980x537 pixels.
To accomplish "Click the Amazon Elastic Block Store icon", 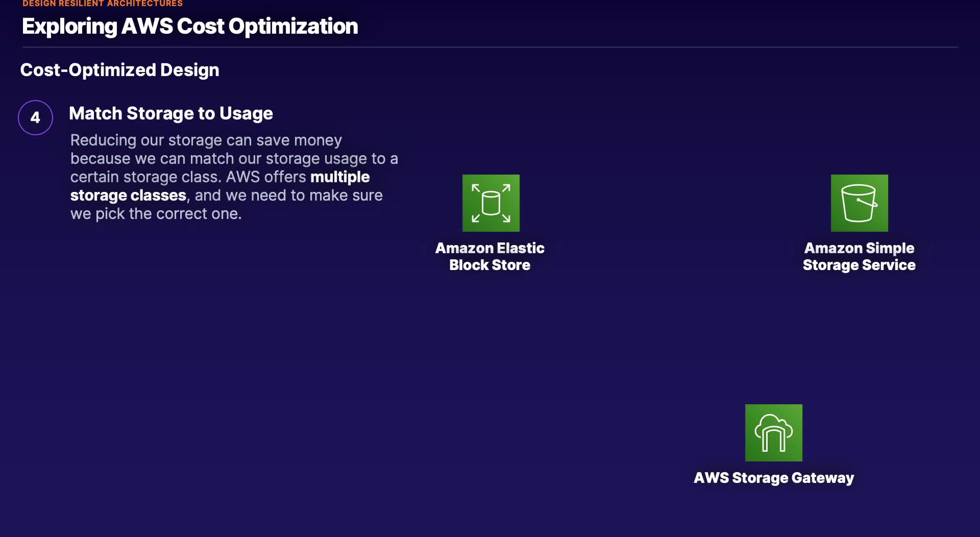I will tap(491, 203).
